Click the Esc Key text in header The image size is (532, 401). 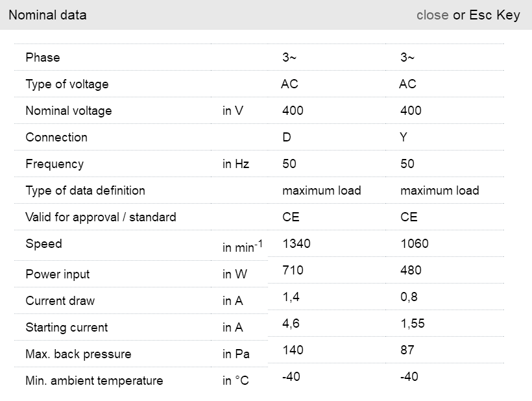point(494,15)
